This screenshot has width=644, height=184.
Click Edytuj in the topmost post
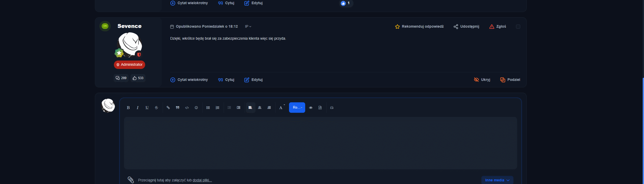[x=253, y=3]
